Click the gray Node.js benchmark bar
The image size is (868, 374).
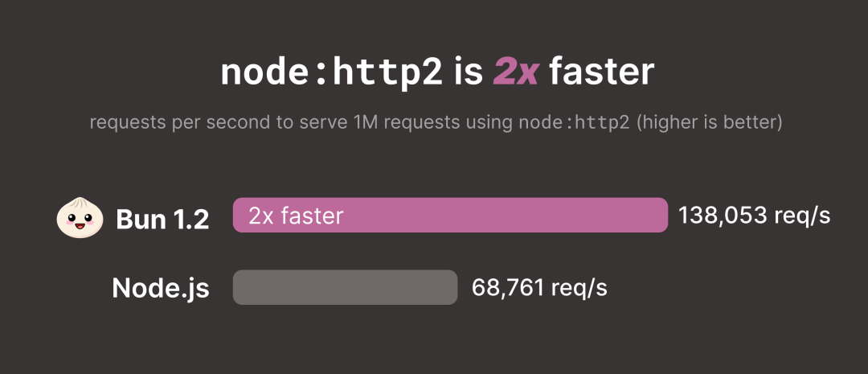click(345, 287)
